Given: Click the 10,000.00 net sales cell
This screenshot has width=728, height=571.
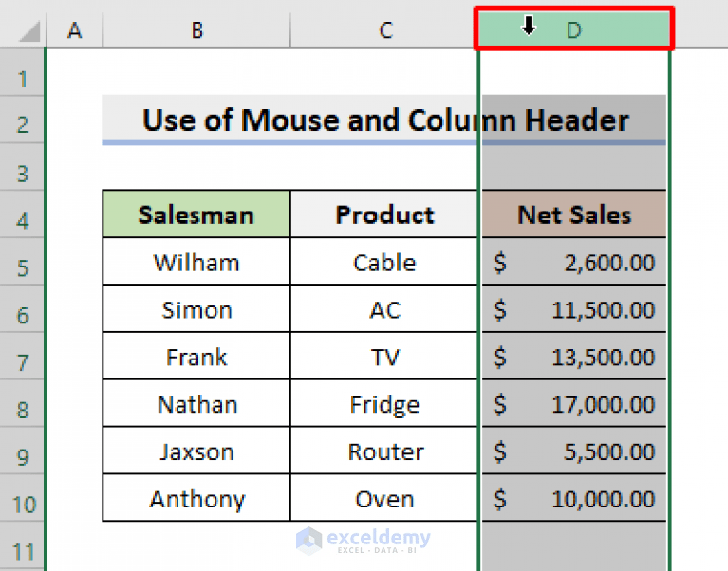Looking at the screenshot, I should pos(574,498).
